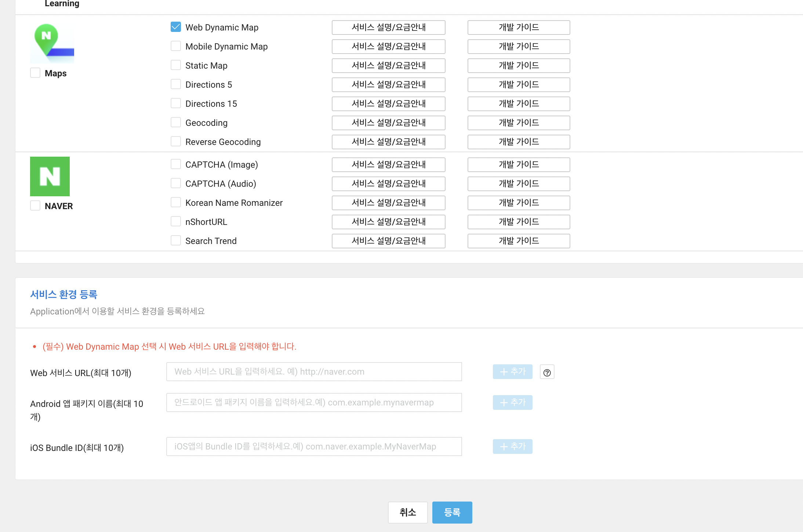Image resolution: width=803 pixels, height=532 pixels.
Task: Check the Mobile Dynamic Map checkbox
Action: [176, 46]
